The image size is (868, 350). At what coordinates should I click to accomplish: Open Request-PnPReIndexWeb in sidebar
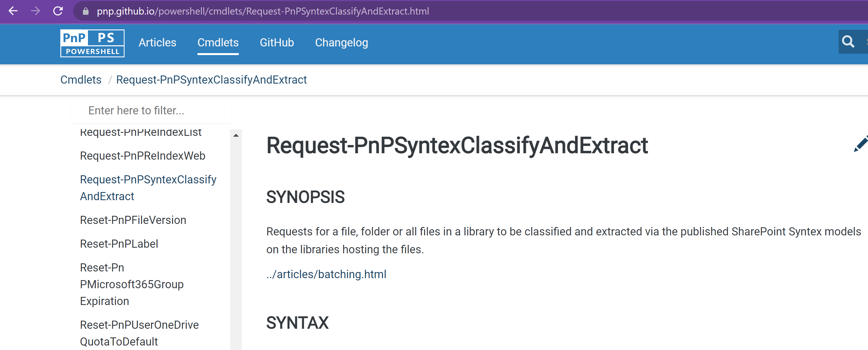point(142,156)
